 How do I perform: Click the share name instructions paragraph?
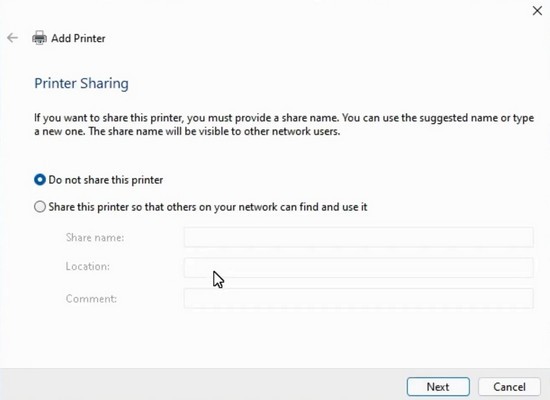pyautogui.click(x=284, y=124)
